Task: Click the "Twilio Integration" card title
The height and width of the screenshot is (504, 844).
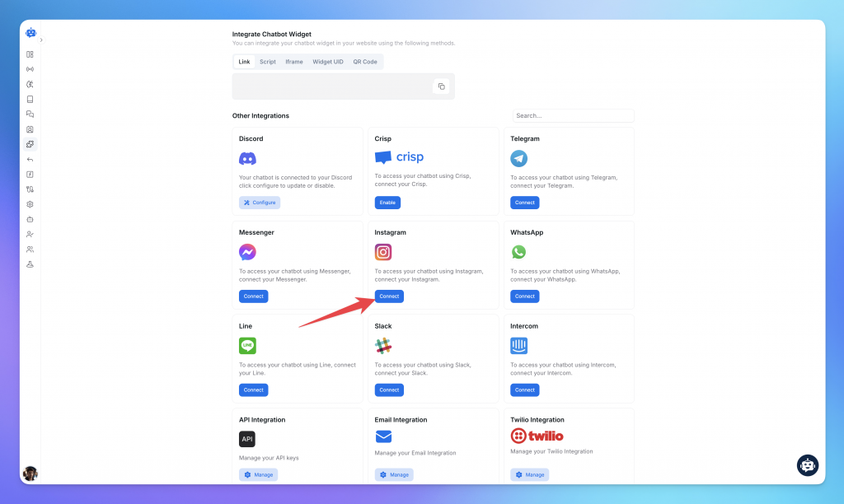Action: tap(537, 419)
